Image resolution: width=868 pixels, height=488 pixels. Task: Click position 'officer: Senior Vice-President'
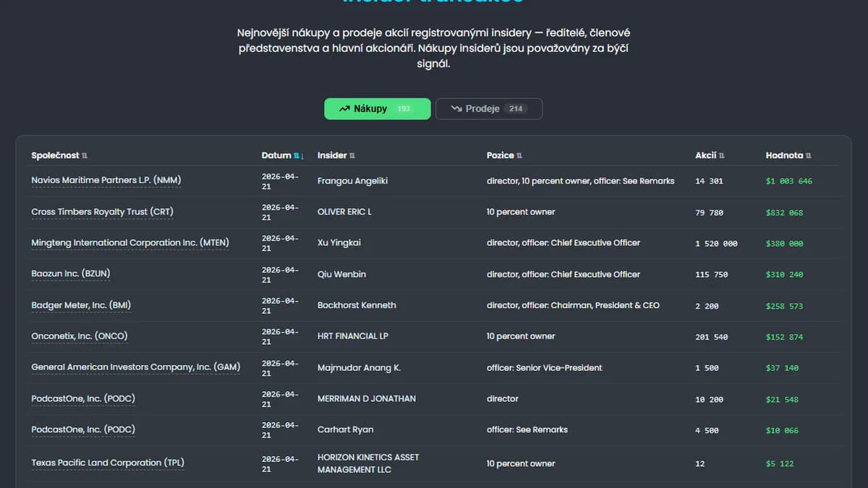point(545,367)
